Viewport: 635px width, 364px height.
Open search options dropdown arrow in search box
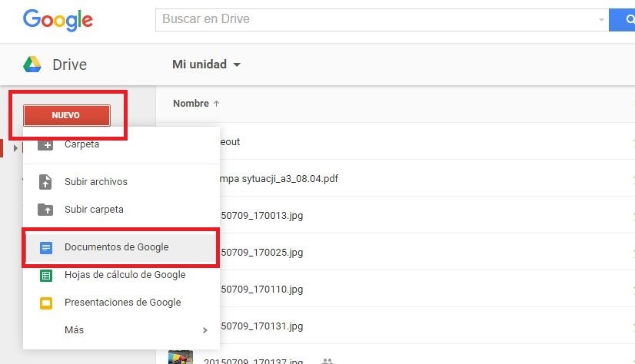coord(601,19)
